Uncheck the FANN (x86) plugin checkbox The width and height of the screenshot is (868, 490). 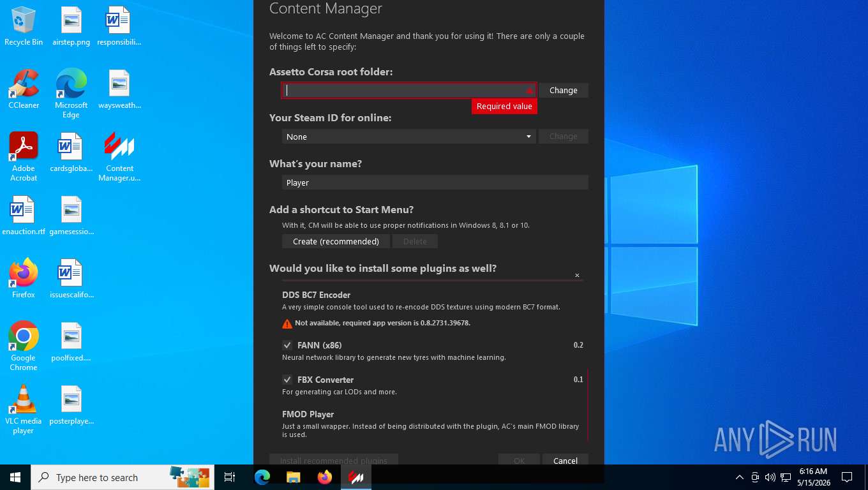[287, 345]
